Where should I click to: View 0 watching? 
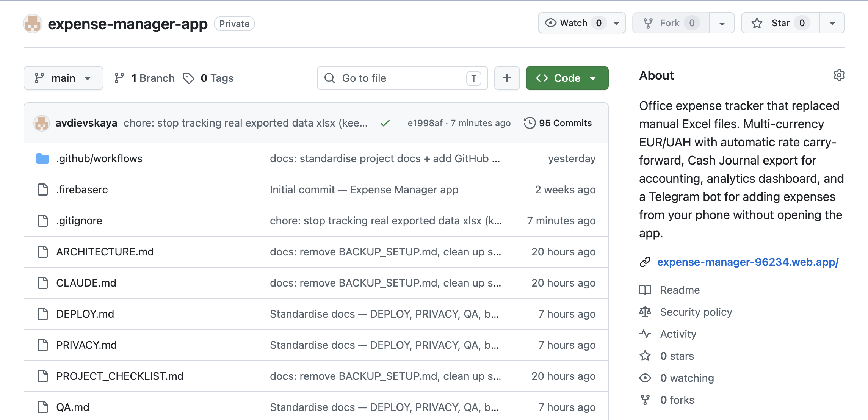point(687,378)
